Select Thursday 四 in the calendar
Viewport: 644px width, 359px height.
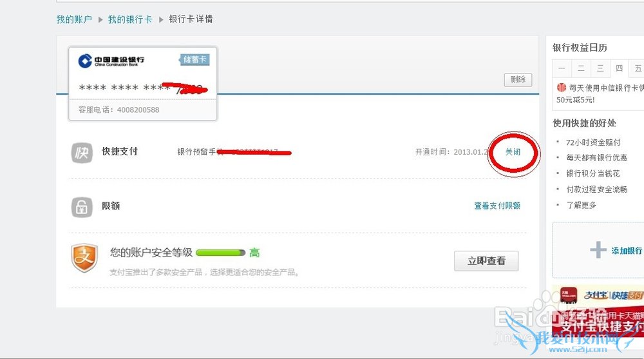point(620,68)
